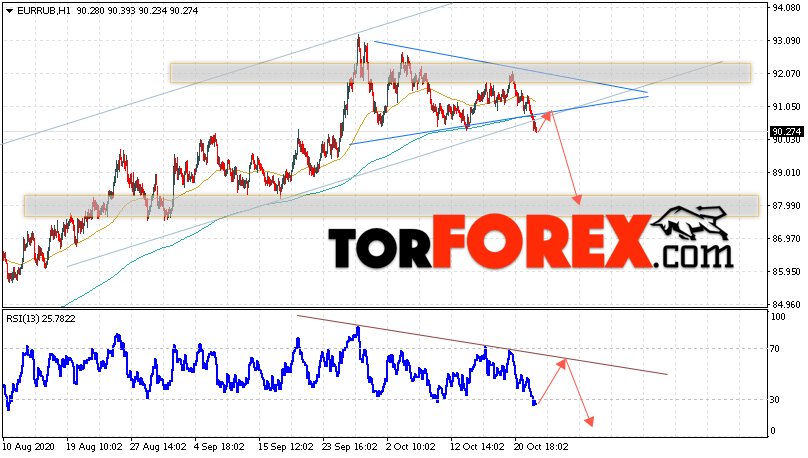Click the 4 Sep 18:02 time label

[220, 447]
